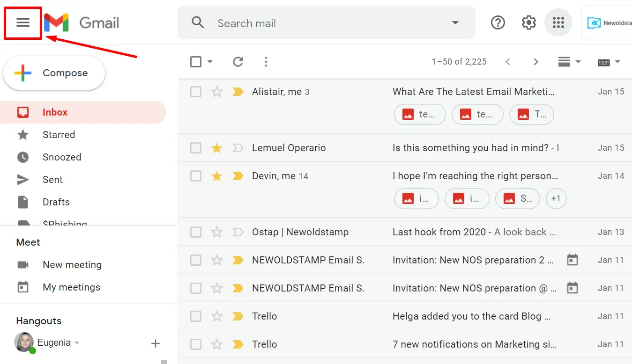Start a new Hangouts conversation with plus icon

(156, 344)
